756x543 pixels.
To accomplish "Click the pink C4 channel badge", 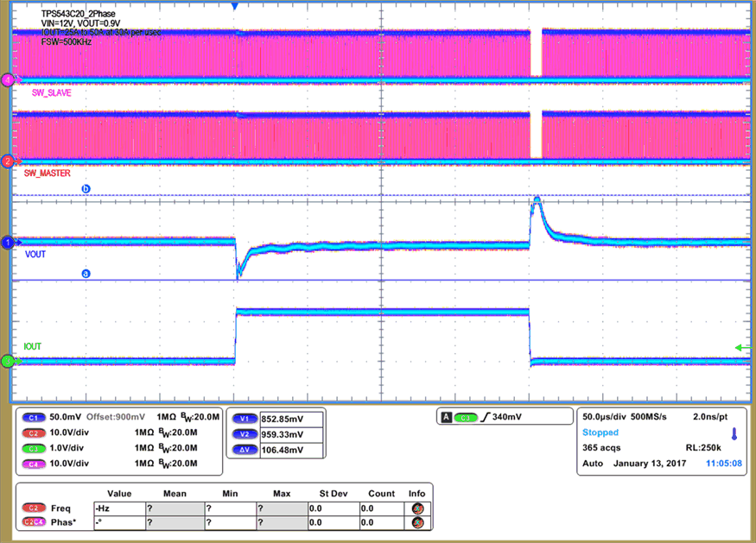I will pyautogui.click(x=32, y=463).
